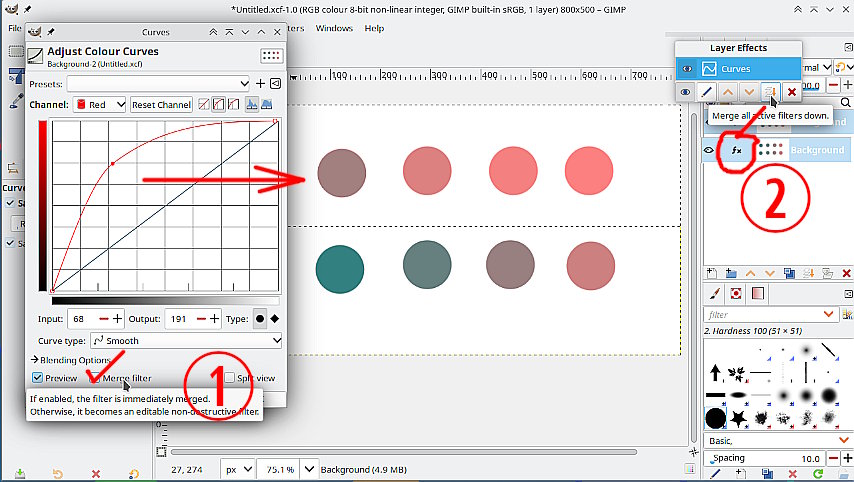Open the Curves presets menu icon
The width and height of the screenshot is (854, 482).
276,83
